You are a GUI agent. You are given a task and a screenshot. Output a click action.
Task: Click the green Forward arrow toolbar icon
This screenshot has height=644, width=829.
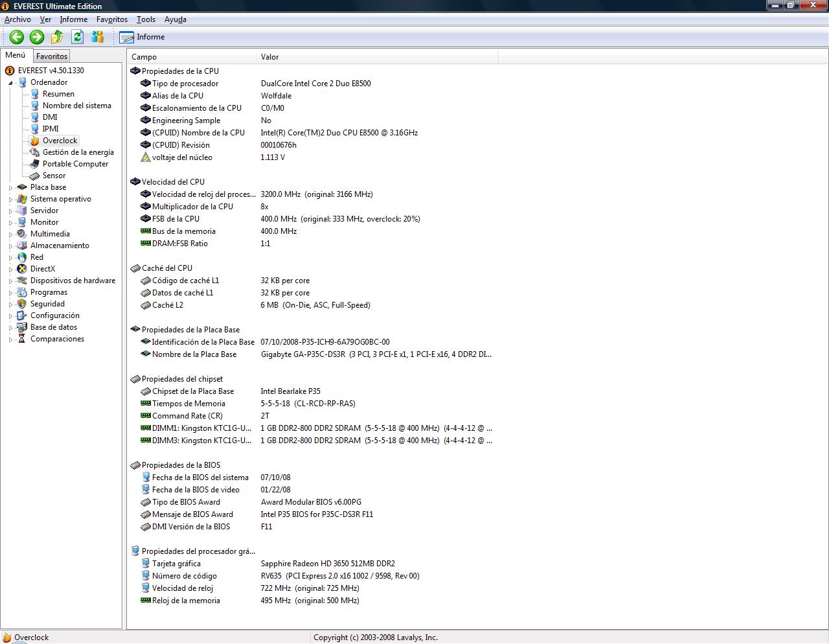37,37
